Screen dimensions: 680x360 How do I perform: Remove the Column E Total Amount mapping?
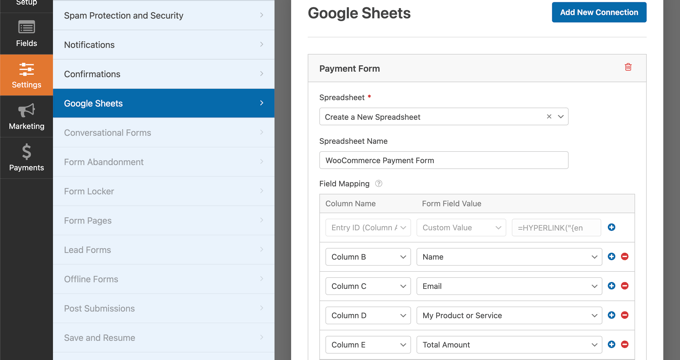click(624, 344)
